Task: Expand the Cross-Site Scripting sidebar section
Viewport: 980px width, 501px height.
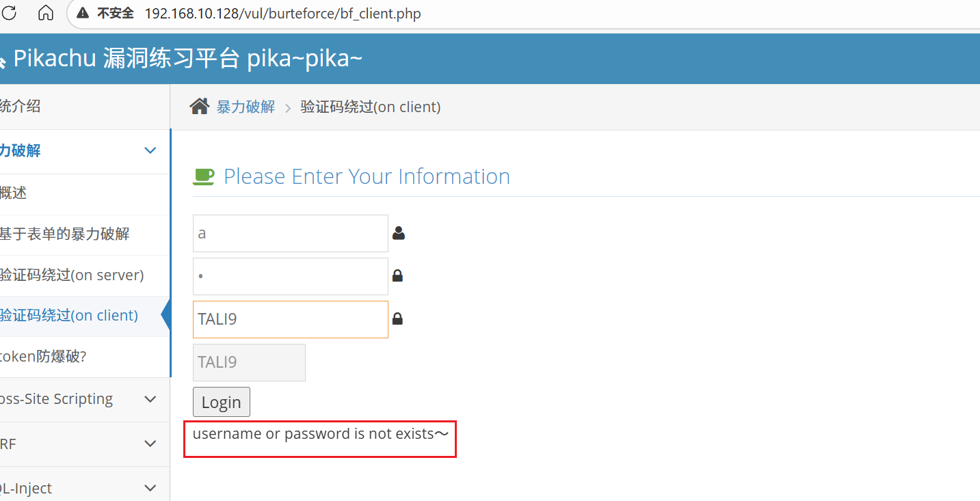Action: (151, 399)
